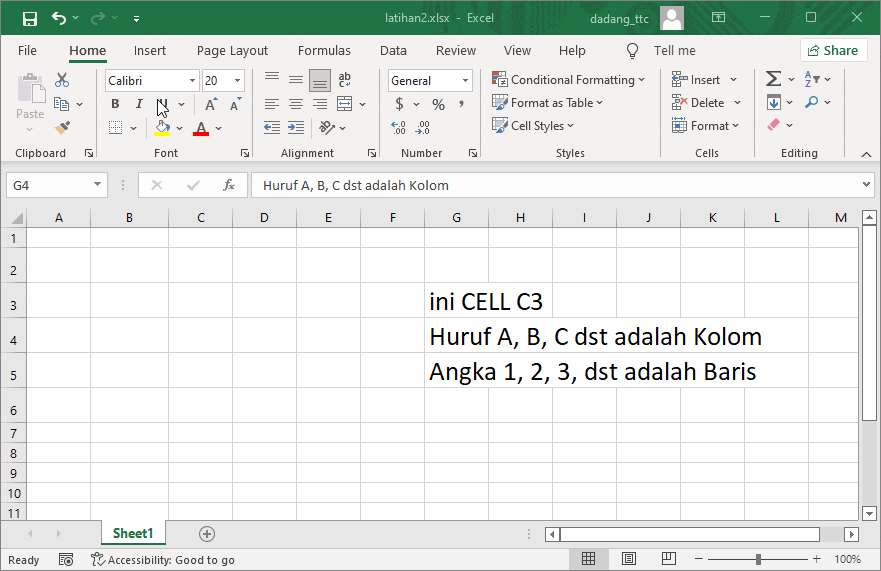Cut selection with the scissors icon

(62, 80)
